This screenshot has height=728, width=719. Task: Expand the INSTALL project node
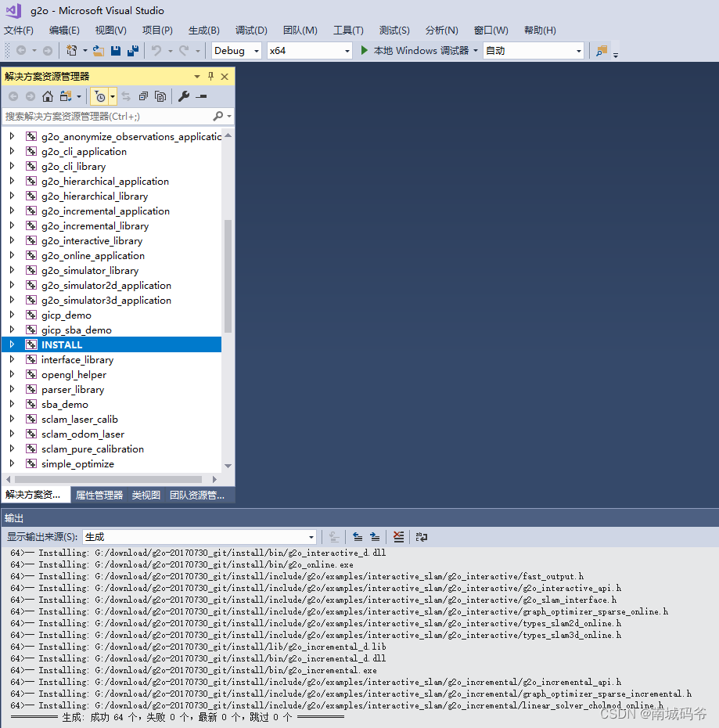click(x=12, y=344)
